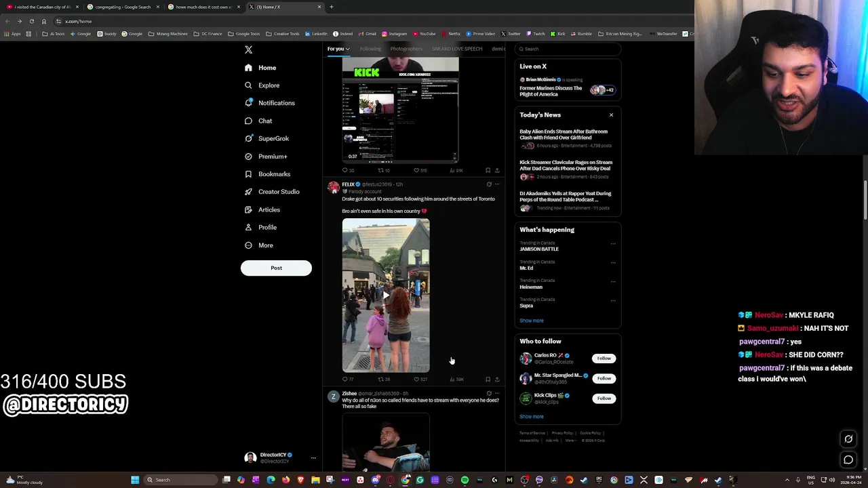Open Premium+ in the sidebar
Image resolution: width=868 pixels, height=488 pixels.
(266, 157)
